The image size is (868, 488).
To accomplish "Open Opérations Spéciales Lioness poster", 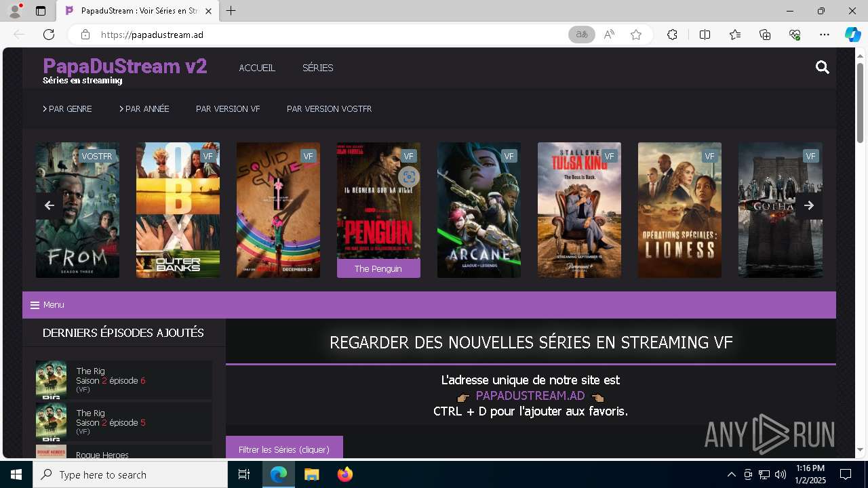I will [x=679, y=210].
